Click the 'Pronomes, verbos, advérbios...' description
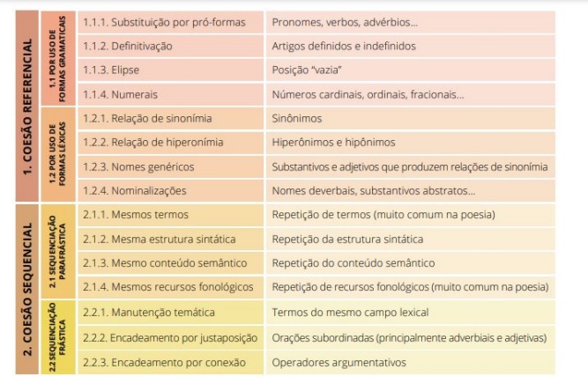Screen dimensions: 588x391 (344, 21)
